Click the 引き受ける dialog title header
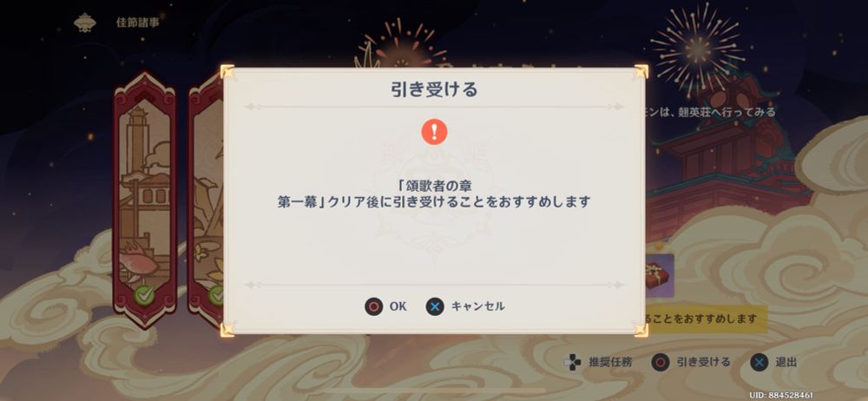Image resolution: width=868 pixels, height=401 pixels. pyautogui.click(x=434, y=89)
